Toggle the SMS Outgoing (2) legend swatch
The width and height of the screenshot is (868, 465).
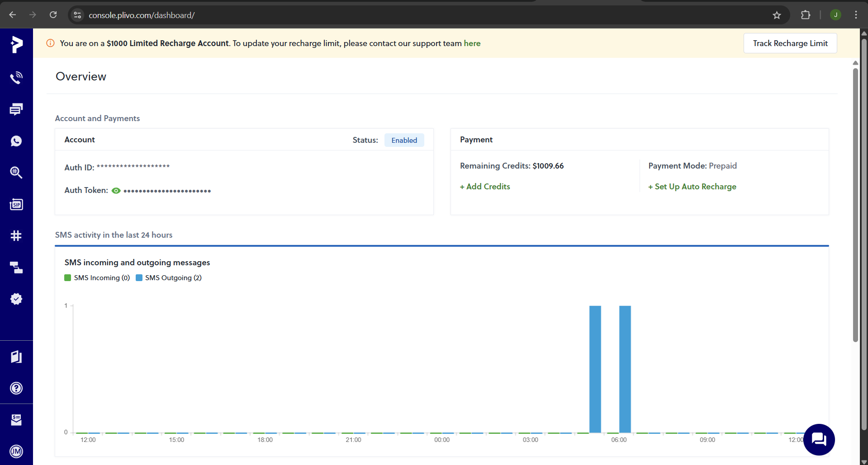tap(139, 278)
